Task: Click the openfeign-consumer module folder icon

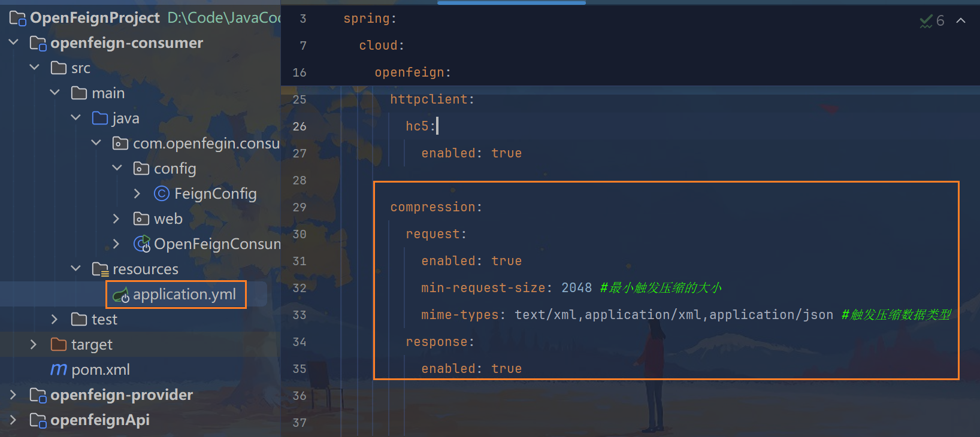Action: (38, 43)
